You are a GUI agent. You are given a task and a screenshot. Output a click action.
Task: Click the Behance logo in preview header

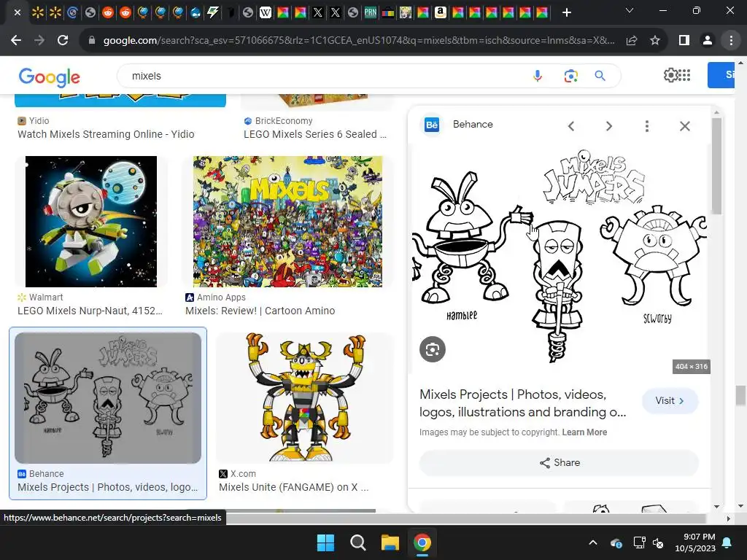point(432,125)
